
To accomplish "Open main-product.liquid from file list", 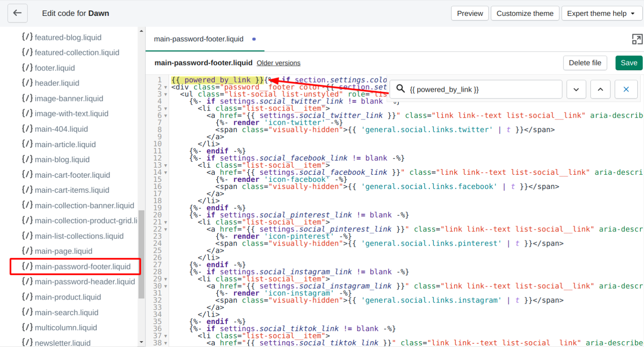I will [68, 297].
